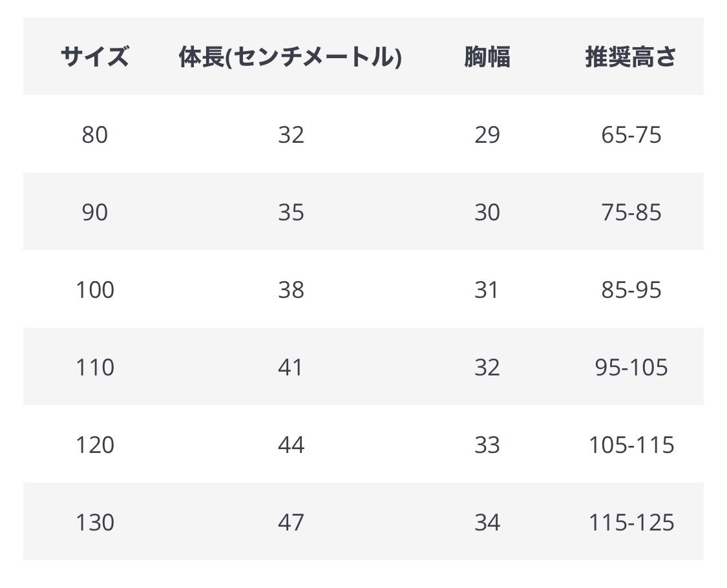
Task: Select size 110 in the サイズ column
Action: coord(94,367)
